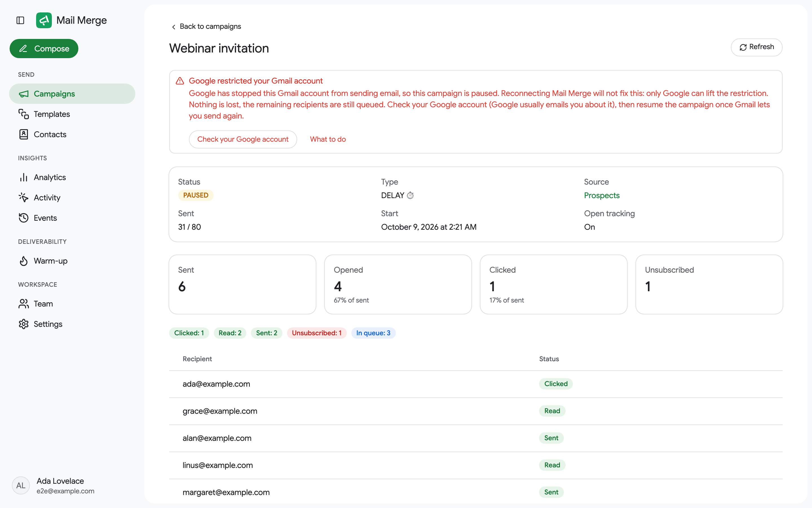Click the Team people icon
The height and width of the screenshot is (508, 812).
(x=23, y=304)
